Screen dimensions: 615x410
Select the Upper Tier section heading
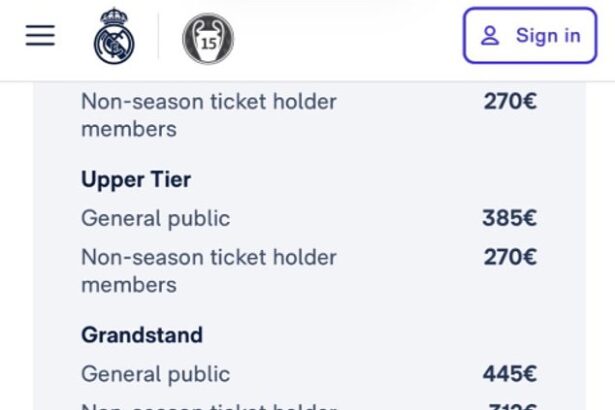pyautogui.click(x=135, y=180)
